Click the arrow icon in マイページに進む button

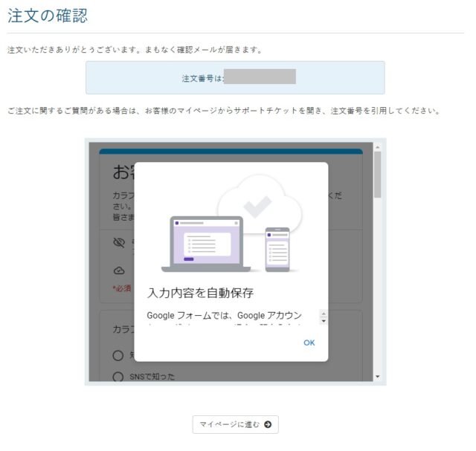268,424
